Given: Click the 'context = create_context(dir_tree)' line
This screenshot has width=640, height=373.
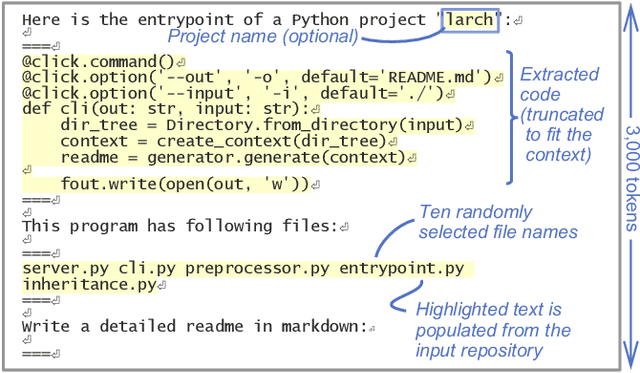Looking at the screenshot, I should pos(224,141).
